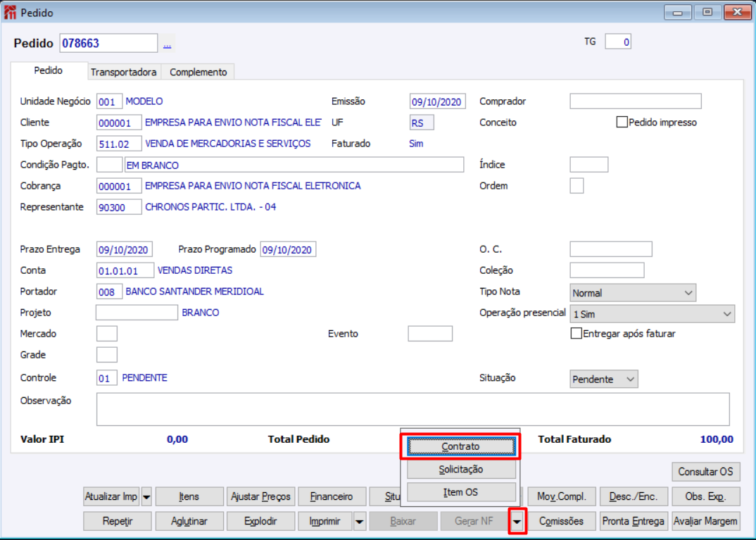Click the Grade input field

click(106, 355)
